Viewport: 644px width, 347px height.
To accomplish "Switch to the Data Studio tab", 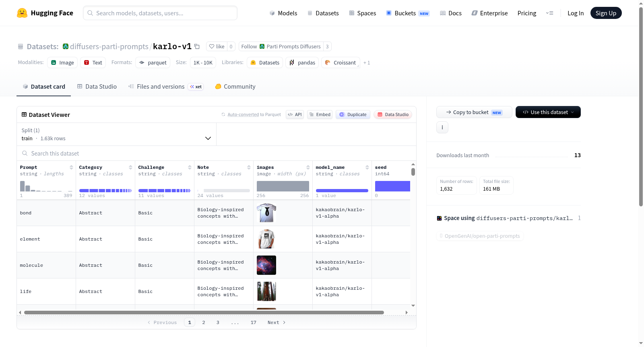I will [97, 86].
